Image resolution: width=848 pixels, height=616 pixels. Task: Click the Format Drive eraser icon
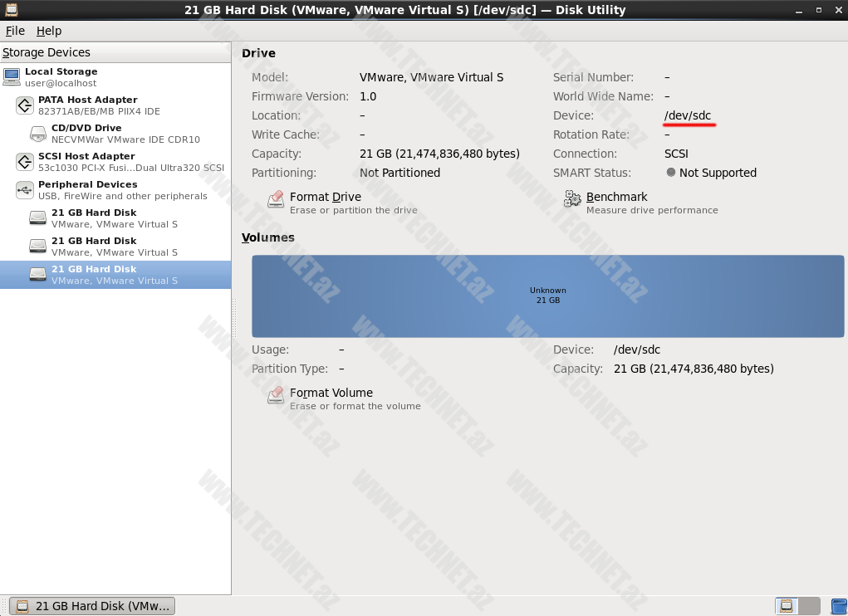(276, 200)
